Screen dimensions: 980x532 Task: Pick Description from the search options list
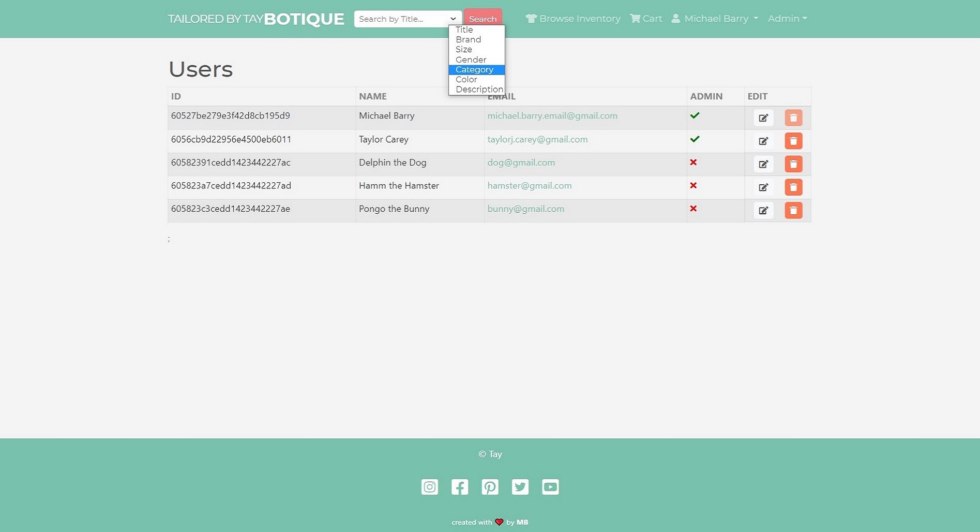pos(479,90)
